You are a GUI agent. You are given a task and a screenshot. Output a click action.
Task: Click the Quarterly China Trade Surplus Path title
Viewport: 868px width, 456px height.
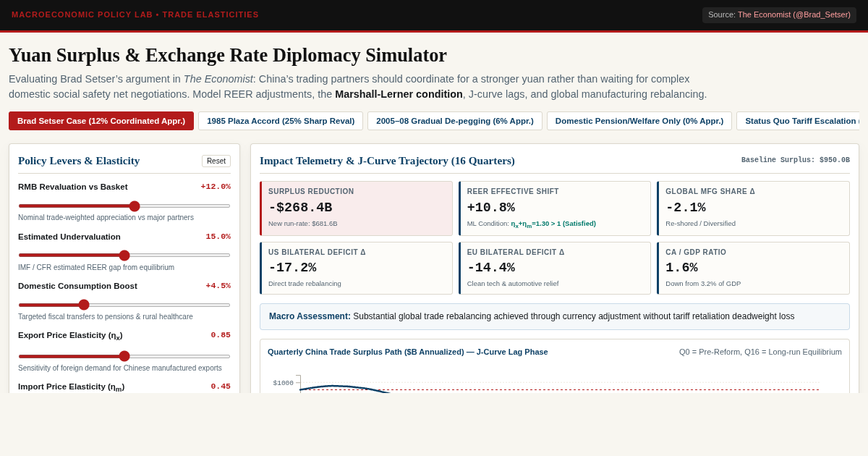click(408, 352)
